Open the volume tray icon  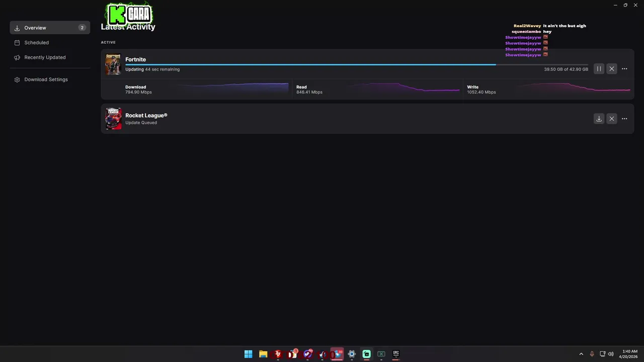click(611, 354)
